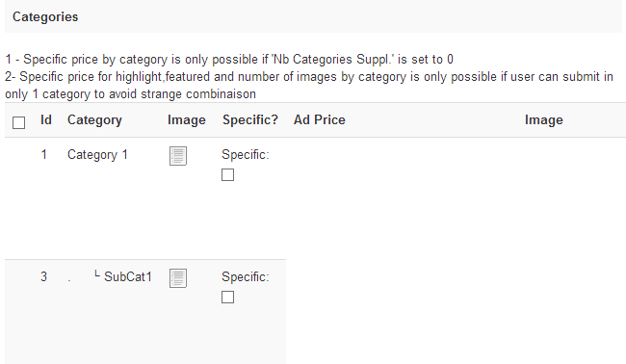The height and width of the screenshot is (364, 626).
Task: Click the Specific? column header
Action: [x=250, y=120]
